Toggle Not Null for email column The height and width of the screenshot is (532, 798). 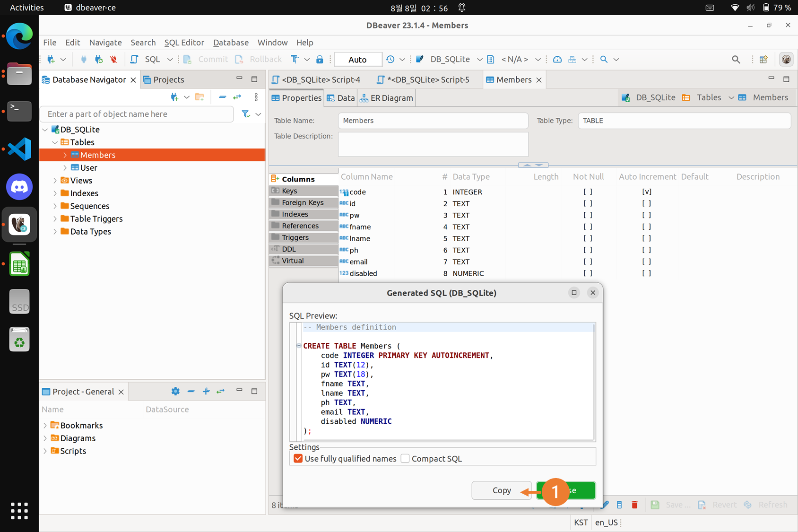pos(588,262)
